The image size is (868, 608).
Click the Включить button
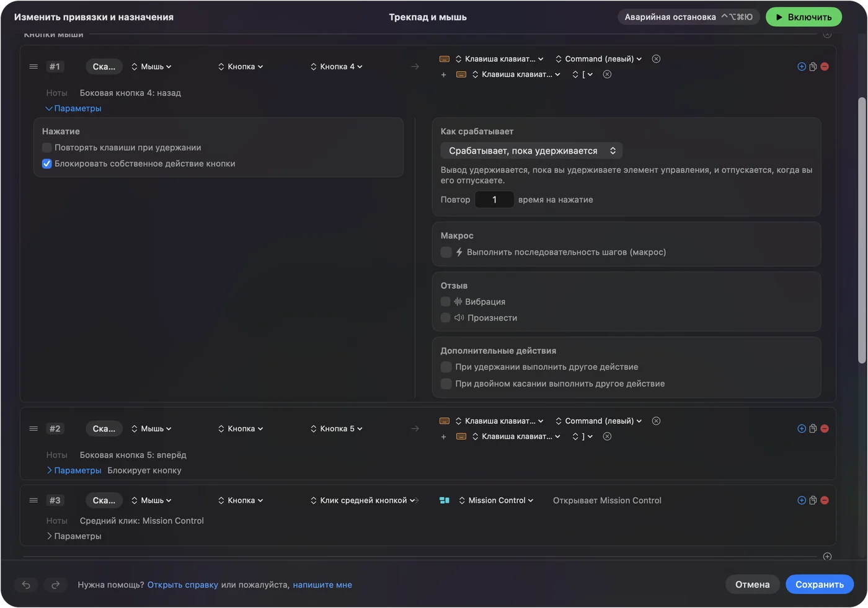(804, 17)
